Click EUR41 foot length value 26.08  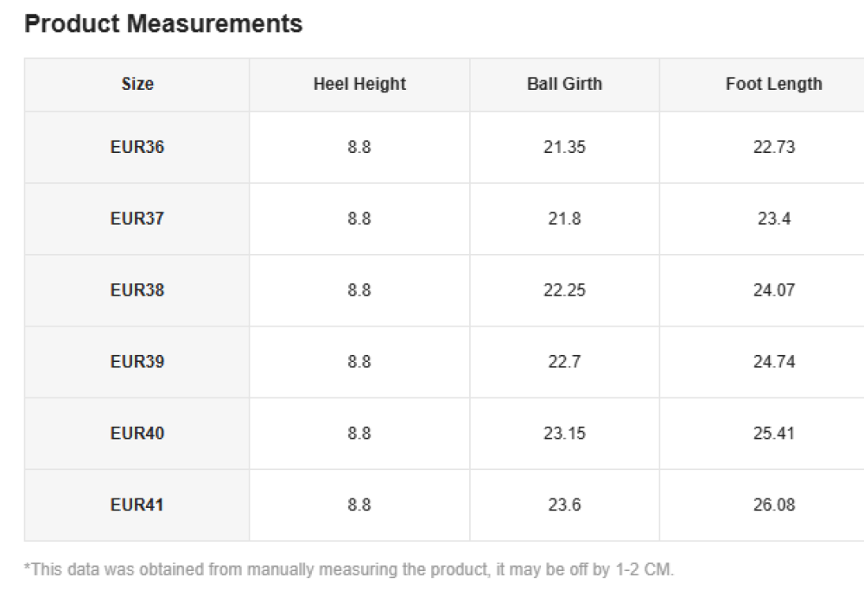774,505
